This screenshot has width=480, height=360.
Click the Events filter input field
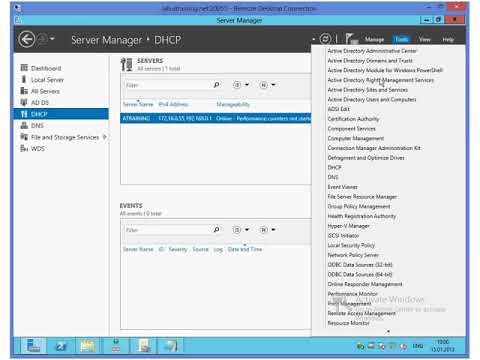pos(167,230)
